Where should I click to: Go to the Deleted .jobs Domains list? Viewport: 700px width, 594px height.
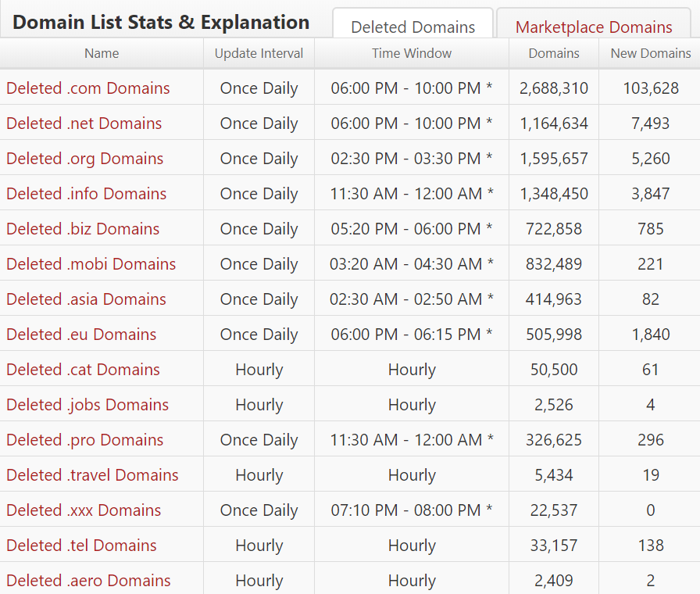(87, 405)
